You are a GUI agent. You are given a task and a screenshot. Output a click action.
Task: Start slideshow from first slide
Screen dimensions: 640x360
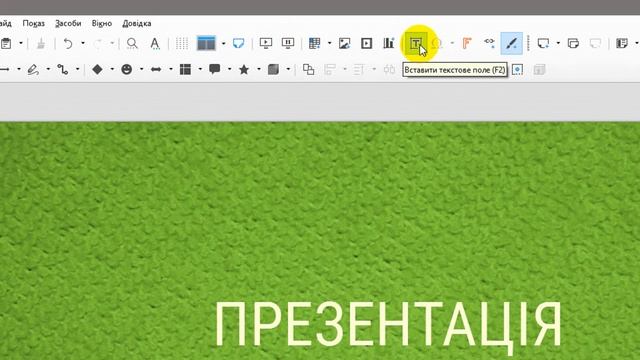[266, 43]
